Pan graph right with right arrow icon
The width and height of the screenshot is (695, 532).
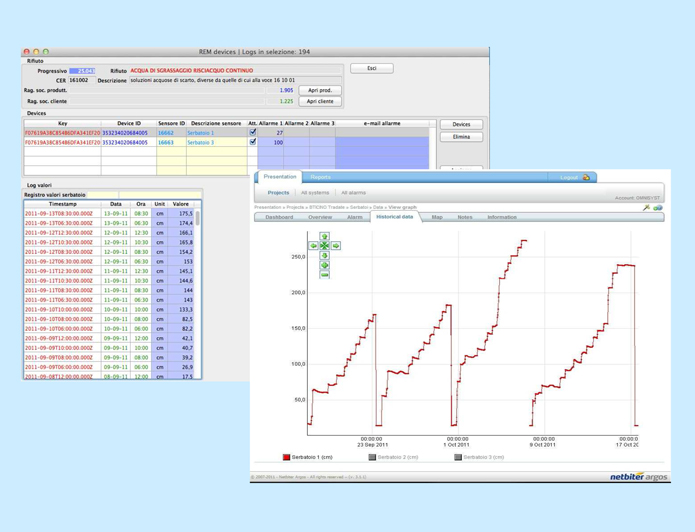click(336, 246)
